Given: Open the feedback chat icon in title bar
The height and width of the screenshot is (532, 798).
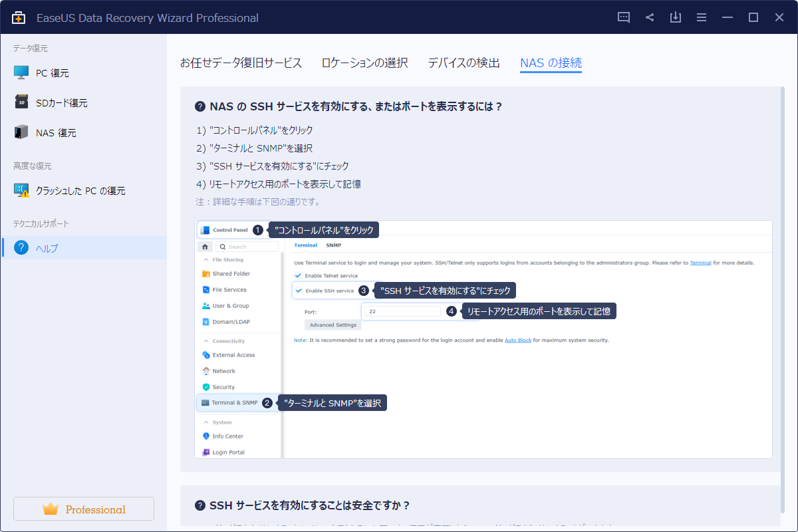Looking at the screenshot, I should coord(624,18).
